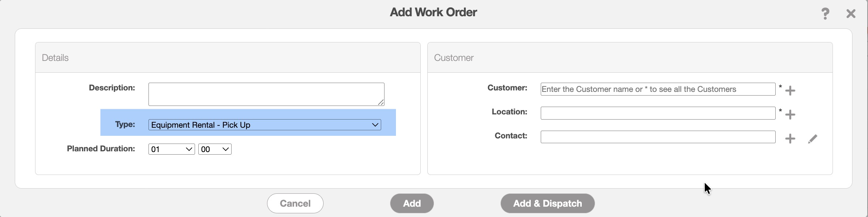Click the Contact input field
This screenshot has height=217, width=868.
point(657,137)
